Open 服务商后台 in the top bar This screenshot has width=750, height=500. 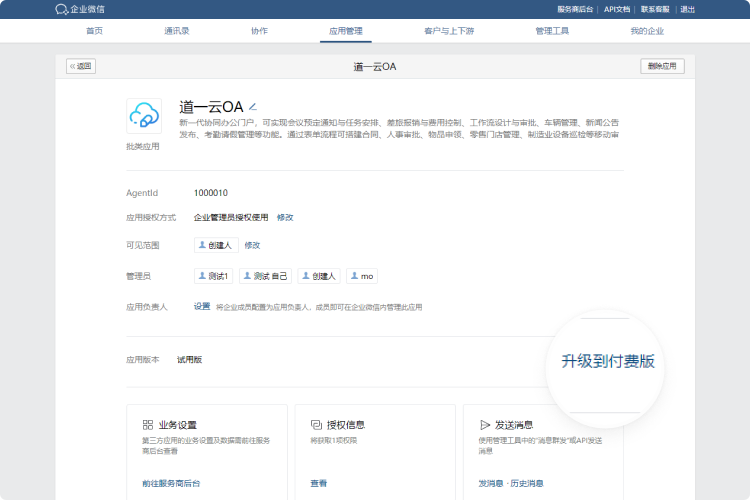pos(575,9)
